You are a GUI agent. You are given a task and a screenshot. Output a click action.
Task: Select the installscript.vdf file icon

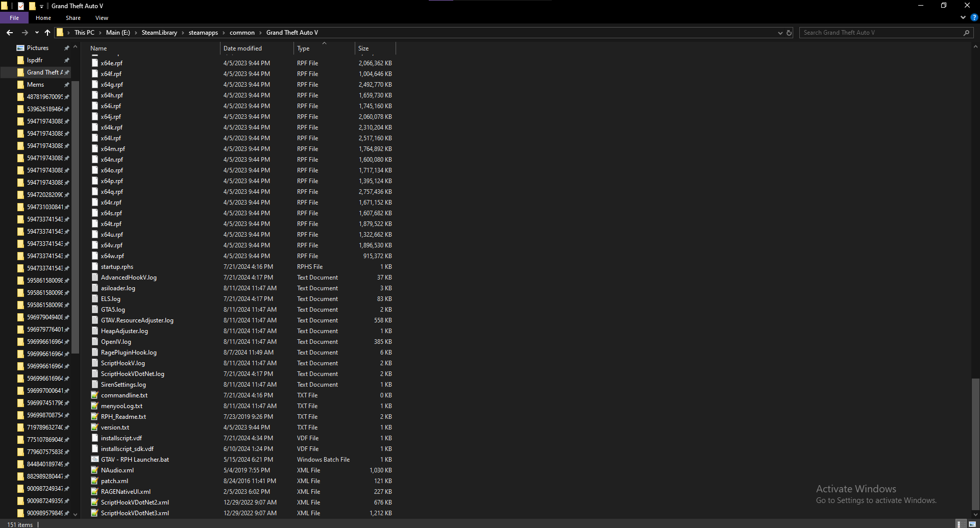(95, 438)
